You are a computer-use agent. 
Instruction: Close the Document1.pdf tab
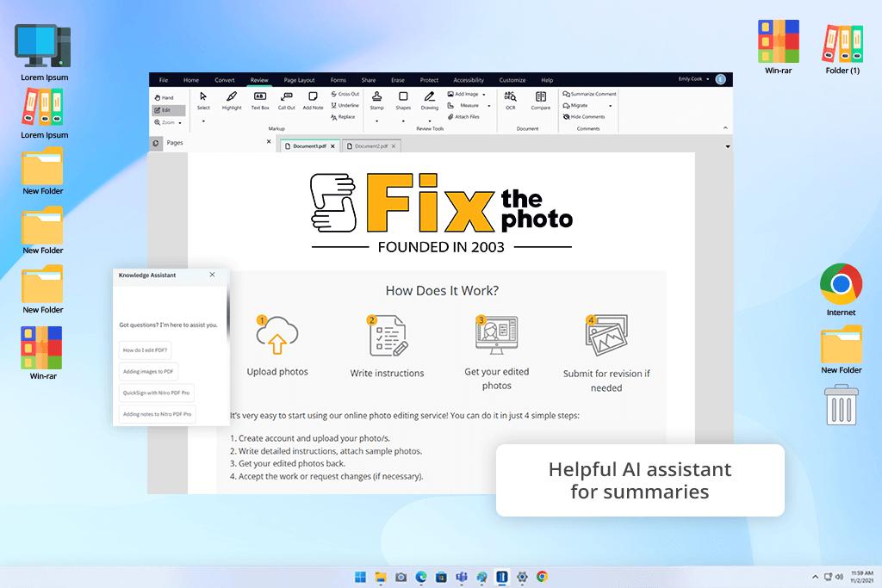point(332,146)
